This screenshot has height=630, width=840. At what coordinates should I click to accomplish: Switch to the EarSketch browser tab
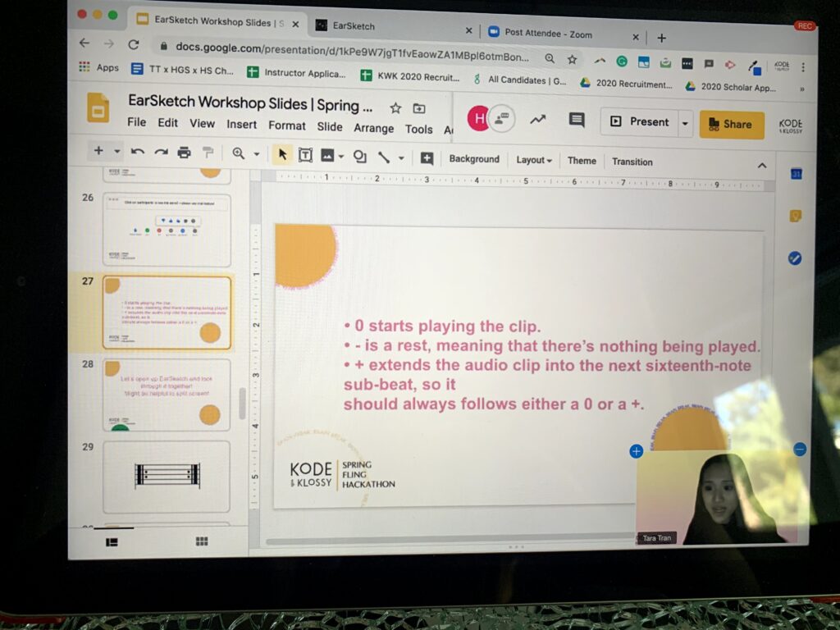tap(394, 26)
